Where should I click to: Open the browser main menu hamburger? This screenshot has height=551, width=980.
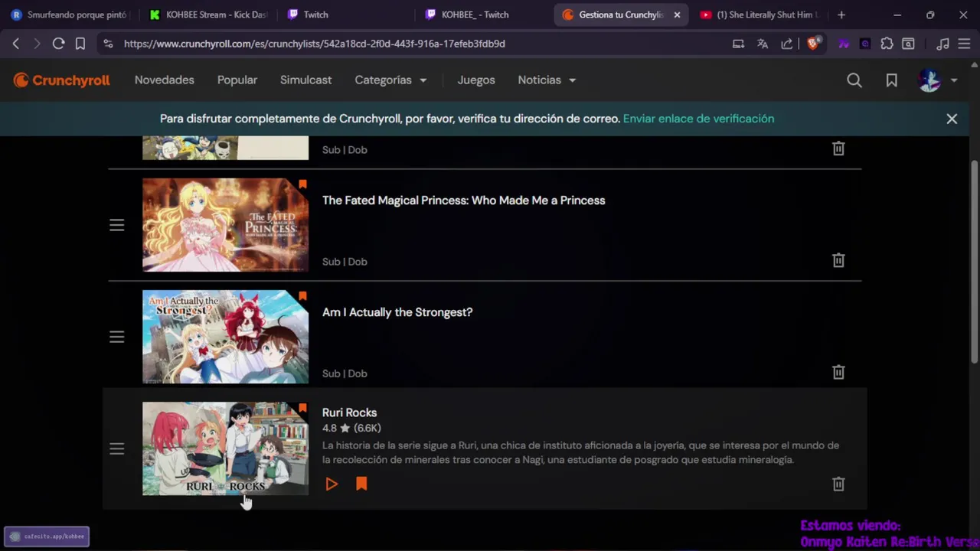coord(964,44)
